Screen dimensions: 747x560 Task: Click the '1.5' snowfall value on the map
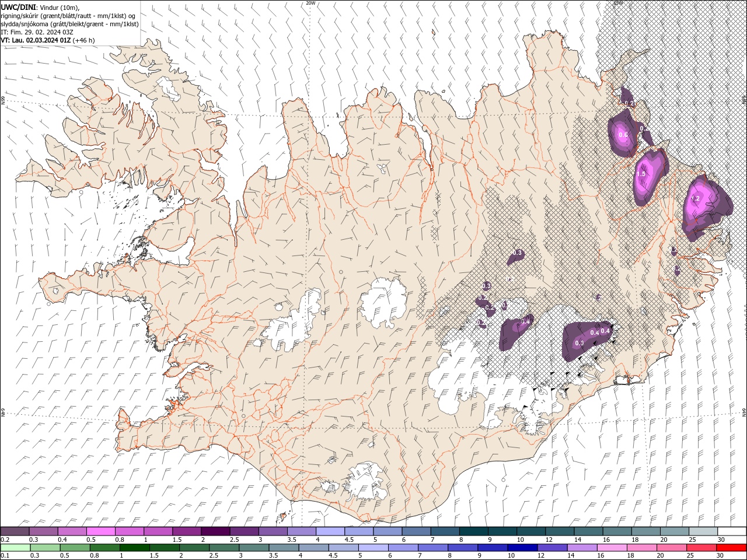tap(641, 174)
